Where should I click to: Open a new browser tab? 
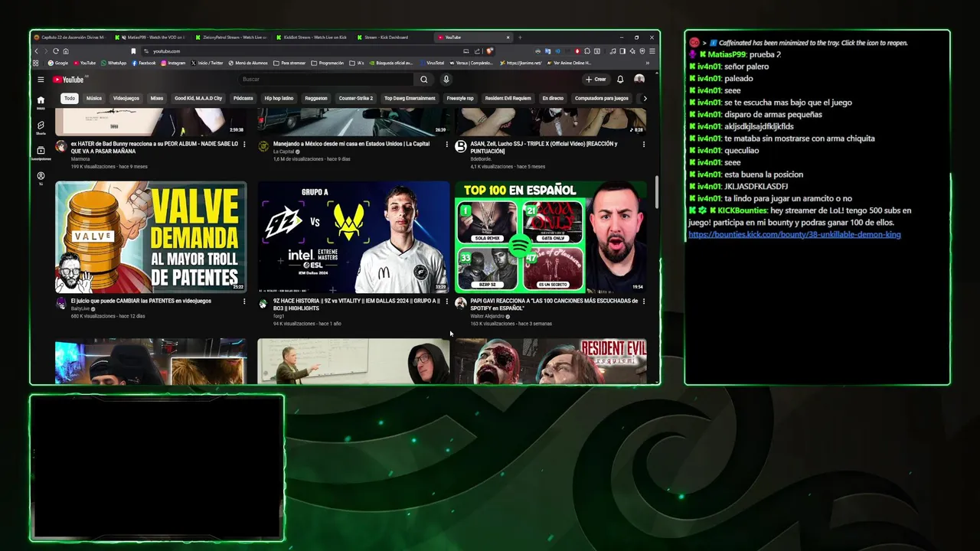pyautogui.click(x=520, y=37)
